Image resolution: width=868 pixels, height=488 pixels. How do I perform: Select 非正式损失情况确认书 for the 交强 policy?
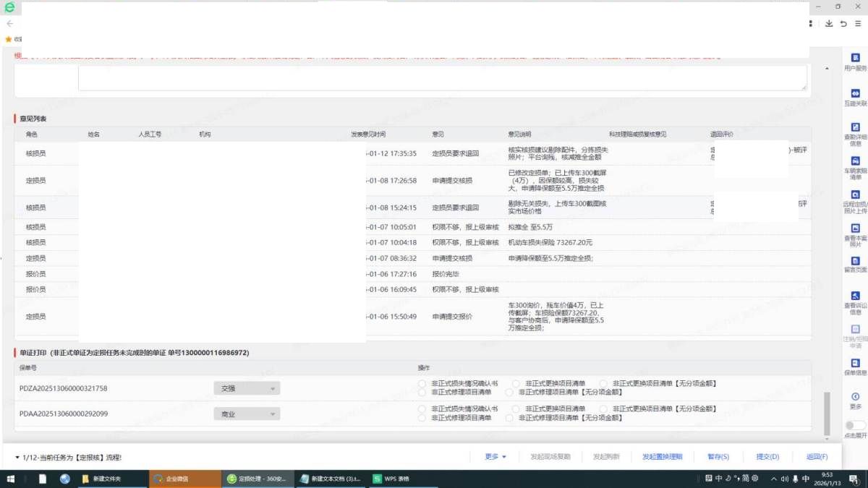click(422, 383)
